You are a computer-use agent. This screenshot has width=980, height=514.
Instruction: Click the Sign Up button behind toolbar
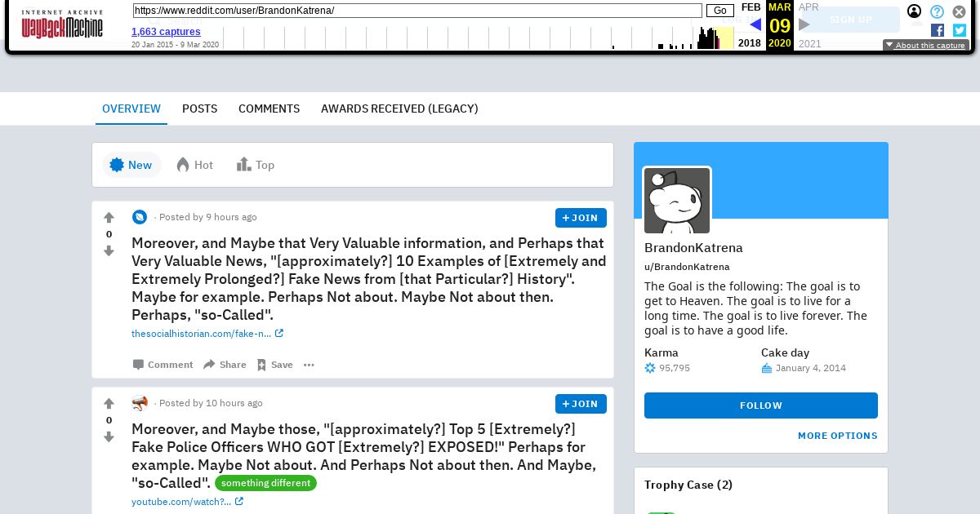pos(850,20)
